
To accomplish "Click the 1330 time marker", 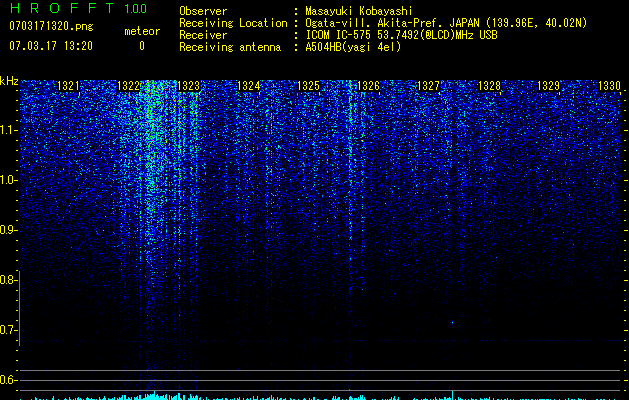I will click(609, 86).
